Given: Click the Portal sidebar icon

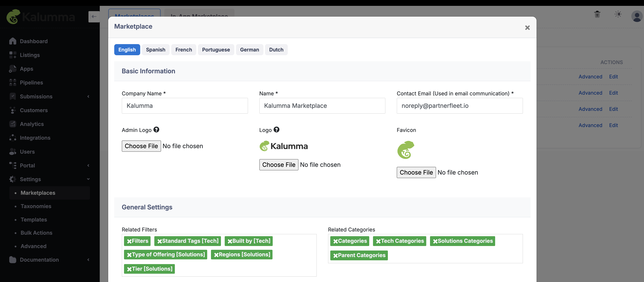Looking at the screenshot, I should point(12,165).
